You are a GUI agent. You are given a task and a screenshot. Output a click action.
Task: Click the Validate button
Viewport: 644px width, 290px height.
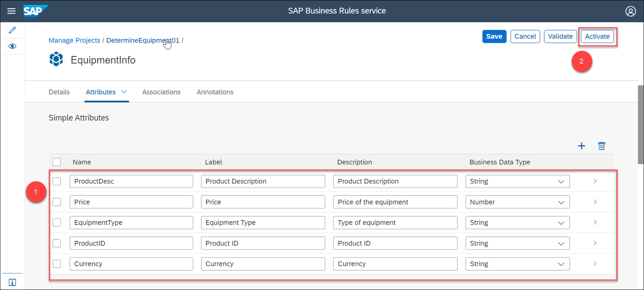560,36
